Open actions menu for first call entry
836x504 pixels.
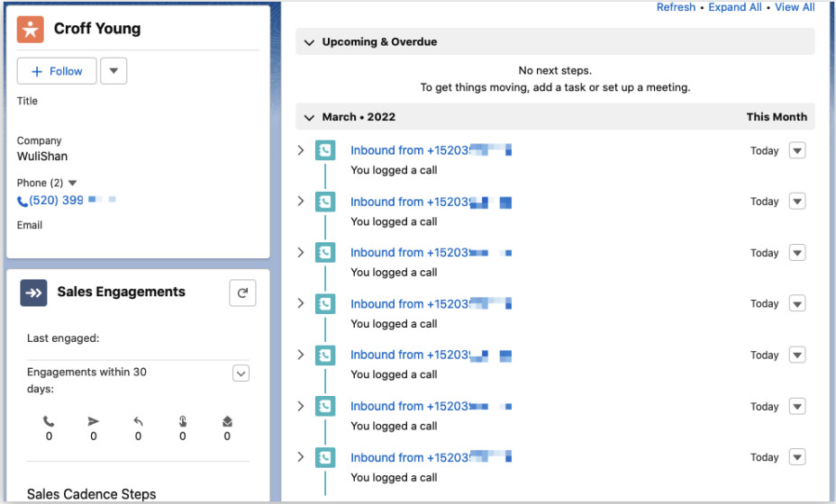point(797,150)
